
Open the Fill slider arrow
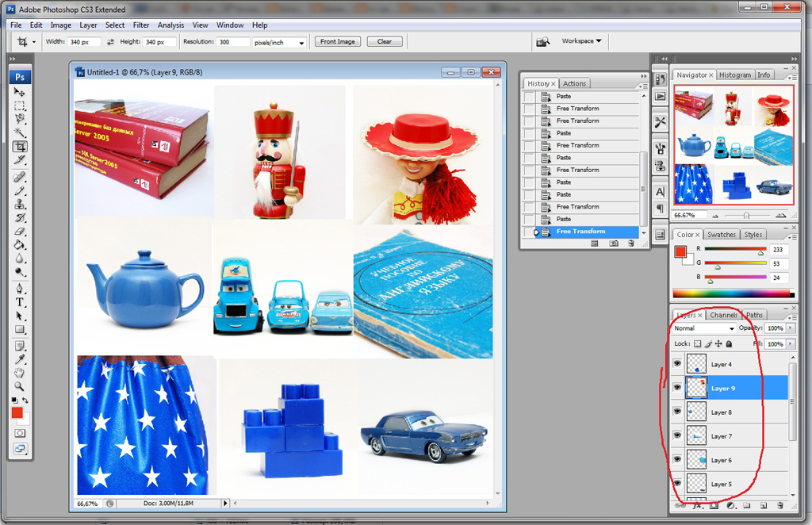tap(791, 344)
